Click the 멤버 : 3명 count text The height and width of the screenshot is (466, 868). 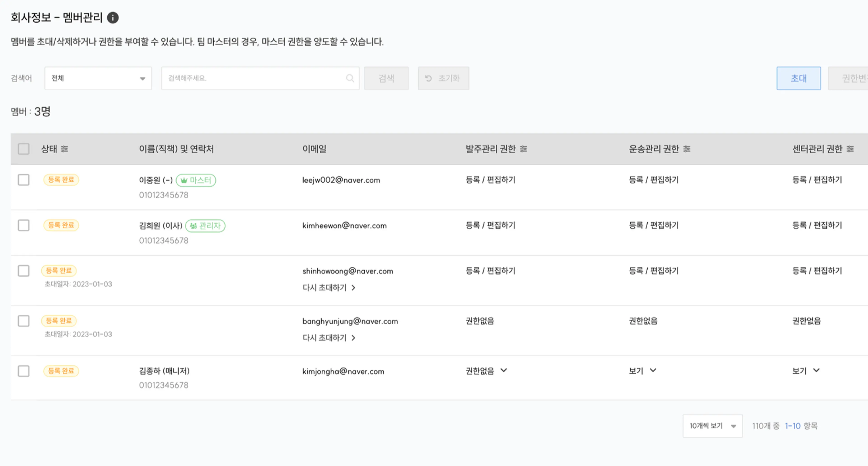coord(31,112)
